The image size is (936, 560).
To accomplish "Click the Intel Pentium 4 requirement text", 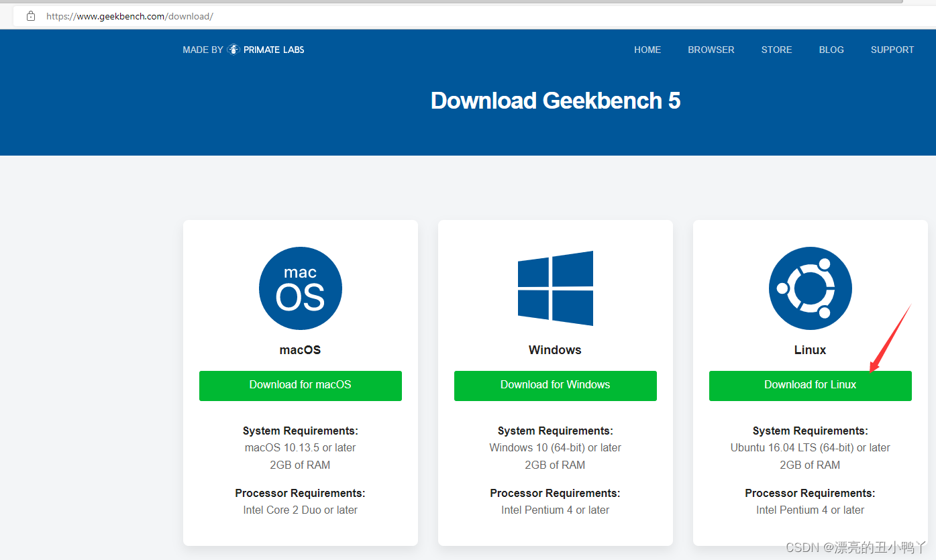I will point(810,510).
